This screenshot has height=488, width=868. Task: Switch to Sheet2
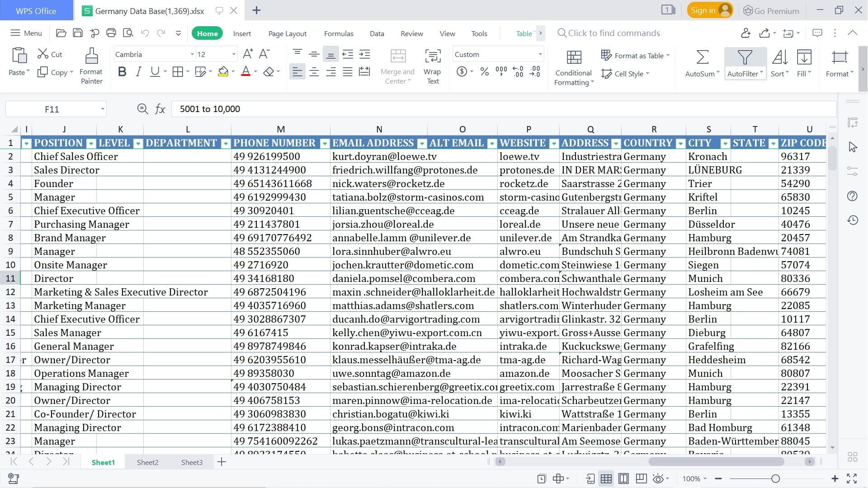pyautogui.click(x=147, y=462)
